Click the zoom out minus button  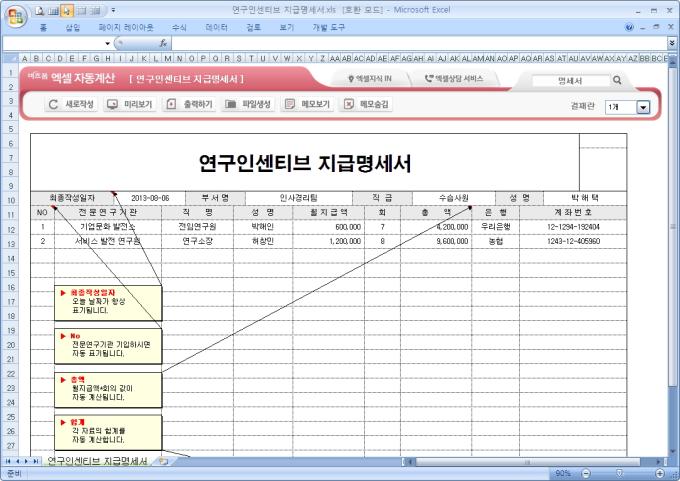(585, 473)
